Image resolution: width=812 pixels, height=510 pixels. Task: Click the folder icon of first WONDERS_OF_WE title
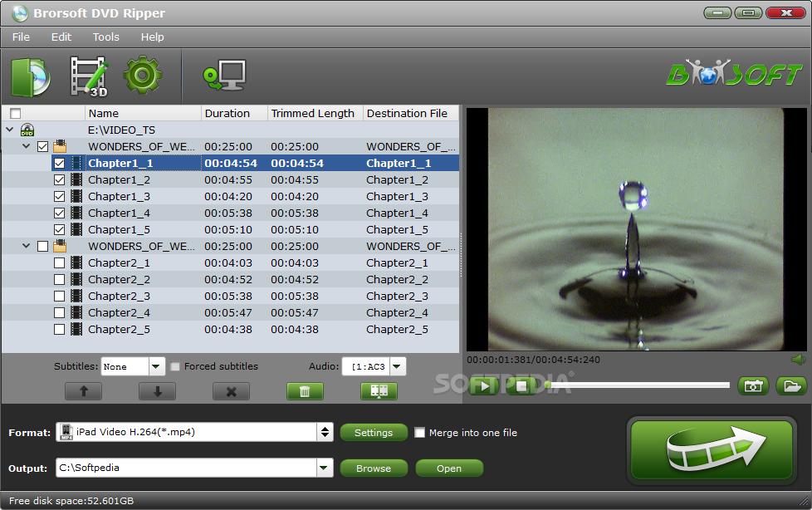[60, 146]
